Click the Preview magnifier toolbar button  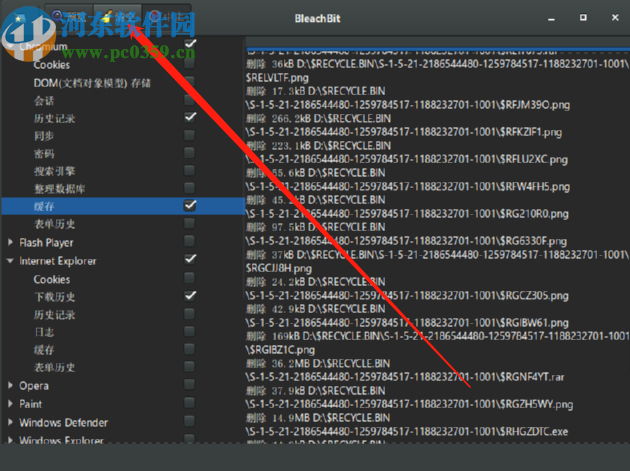(69, 16)
